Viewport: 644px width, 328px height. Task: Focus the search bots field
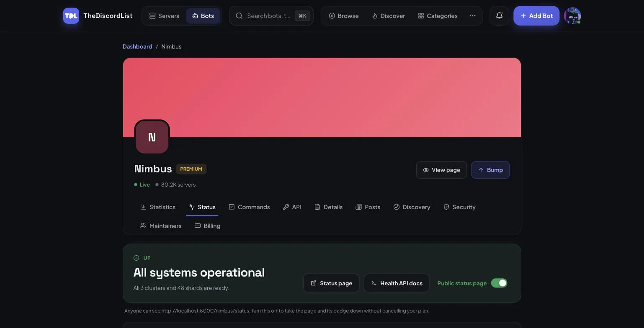(x=271, y=16)
